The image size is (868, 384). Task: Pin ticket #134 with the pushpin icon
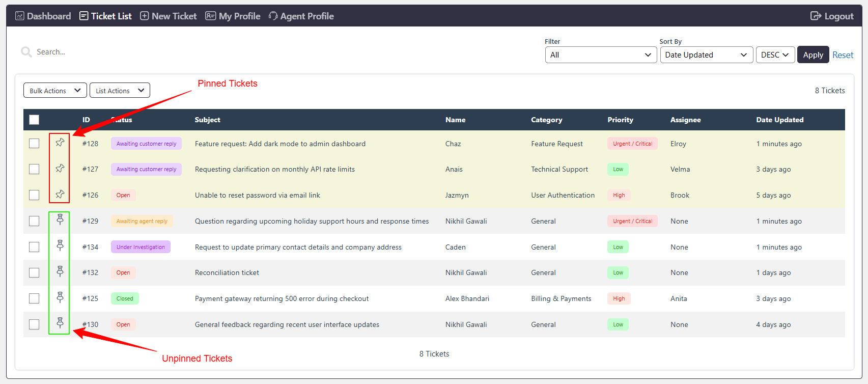pyautogui.click(x=60, y=245)
